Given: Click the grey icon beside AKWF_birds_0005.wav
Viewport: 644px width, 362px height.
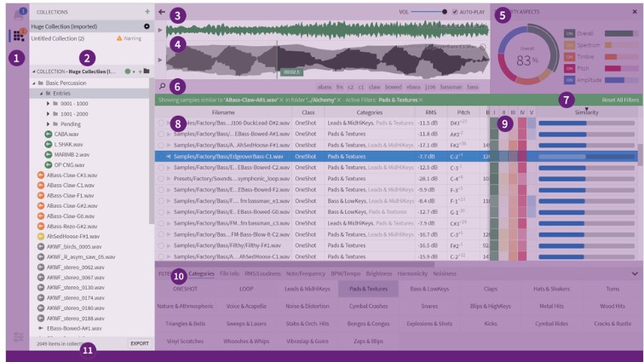Looking at the screenshot, I should tap(41, 246).
